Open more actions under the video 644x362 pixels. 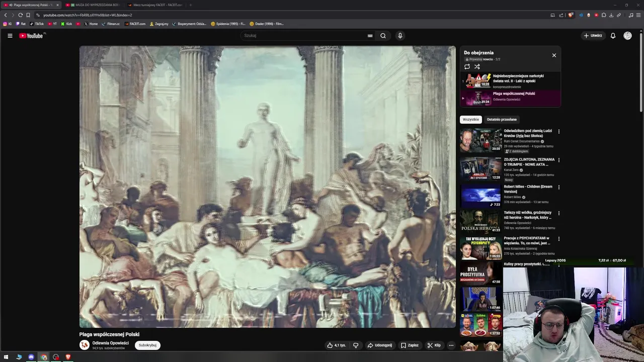click(451, 345)
